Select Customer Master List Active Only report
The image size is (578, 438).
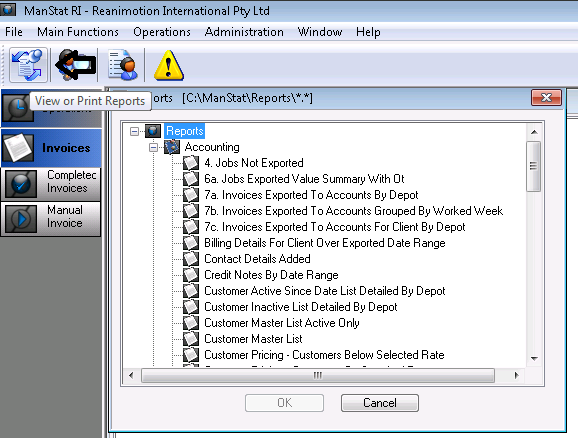282,323
